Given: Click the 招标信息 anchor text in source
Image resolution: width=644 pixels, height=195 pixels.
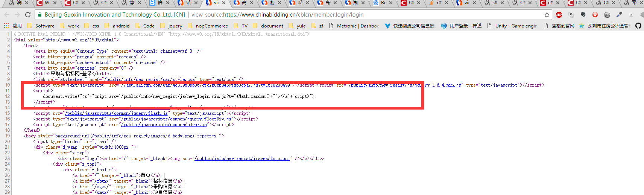Looking at the screenshot, I should coord(163,181).
